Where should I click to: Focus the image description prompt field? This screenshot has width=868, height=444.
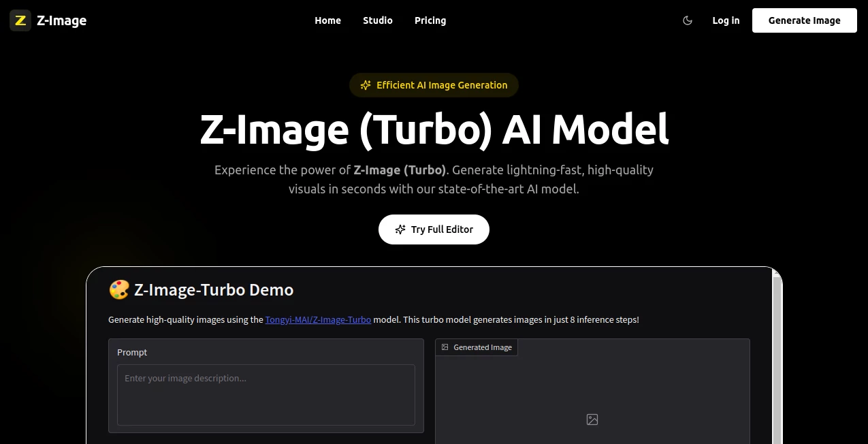[x=266, y=395]
